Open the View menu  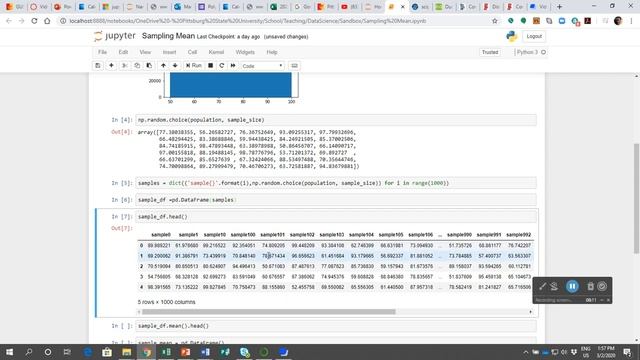145,52
